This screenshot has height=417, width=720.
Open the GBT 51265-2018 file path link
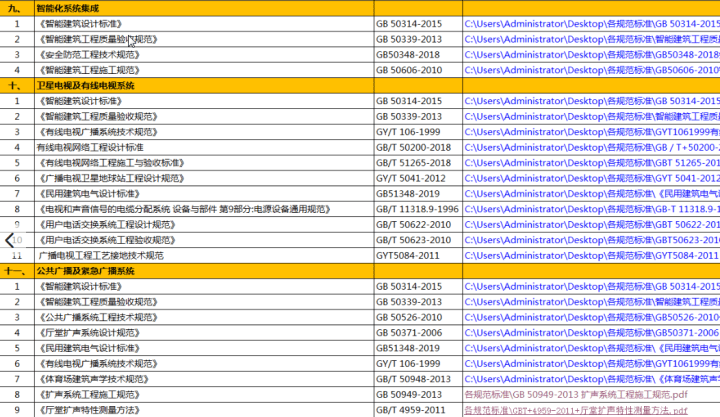click(x=590, y=162)
